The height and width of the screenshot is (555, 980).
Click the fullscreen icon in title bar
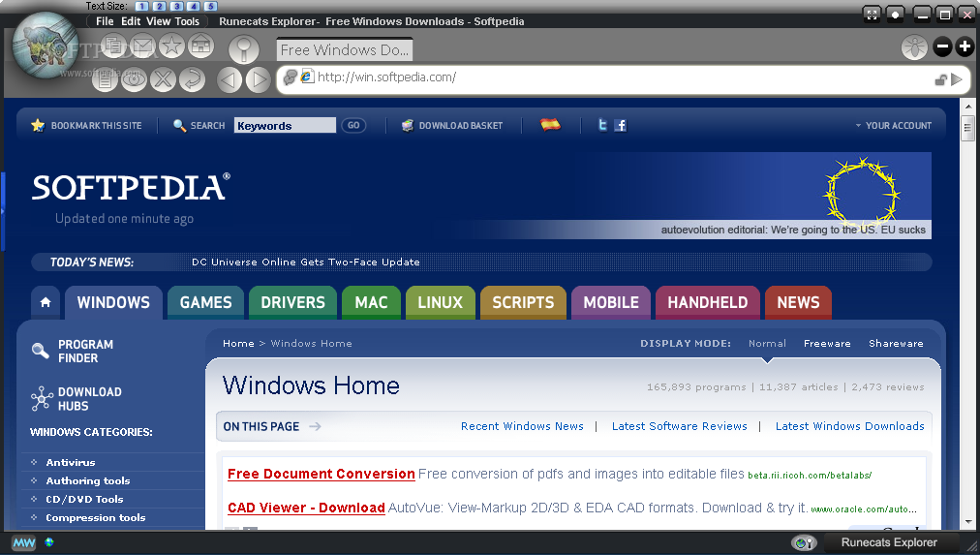pyautogui.click(x=872, y=14)
